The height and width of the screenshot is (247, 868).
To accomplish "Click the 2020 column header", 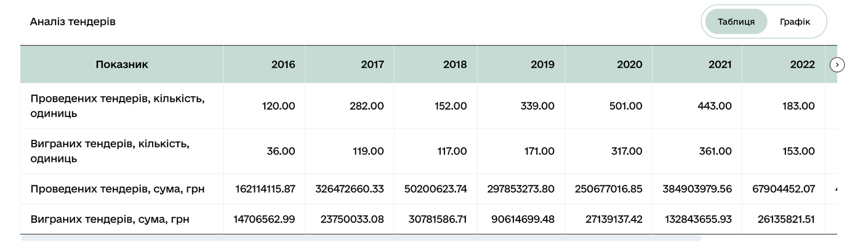I will [x=630, y=64].
